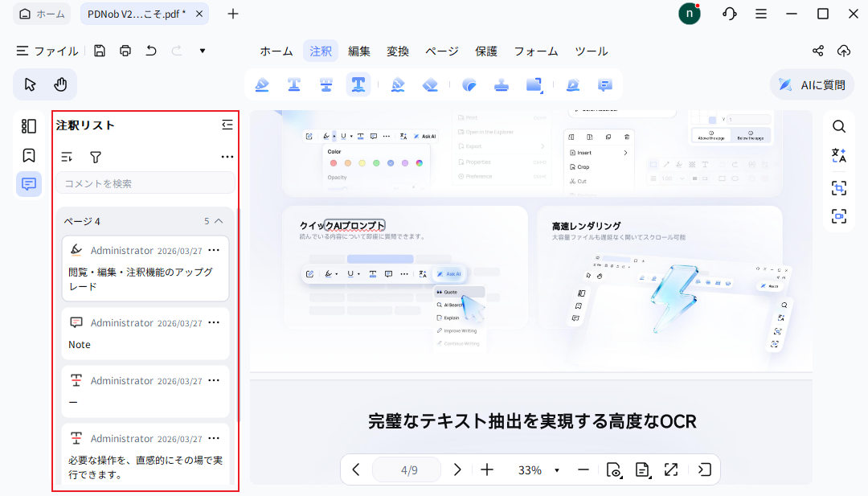The height and width of the screenshot is (496, 868).
Task: Open the document search in the right sidebar
Action: (839, 126)
